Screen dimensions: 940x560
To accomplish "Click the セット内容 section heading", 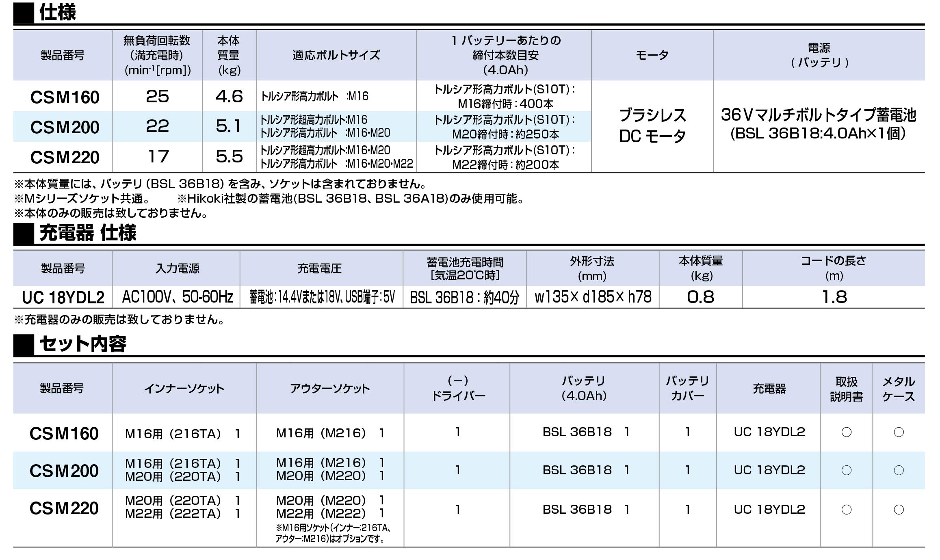I will click(x=83, y=344).
